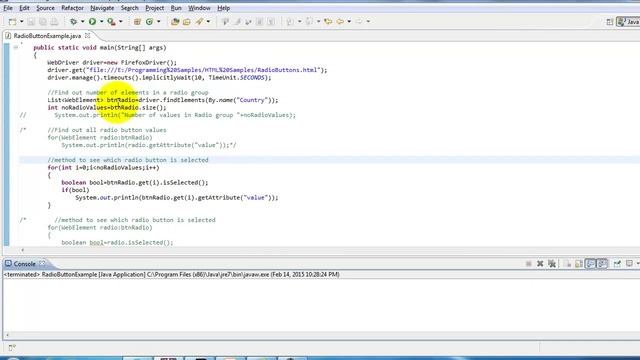This screenshot has width=640, height=360.
Task: Click the green Run button
Action: click(x=93, y=22)
